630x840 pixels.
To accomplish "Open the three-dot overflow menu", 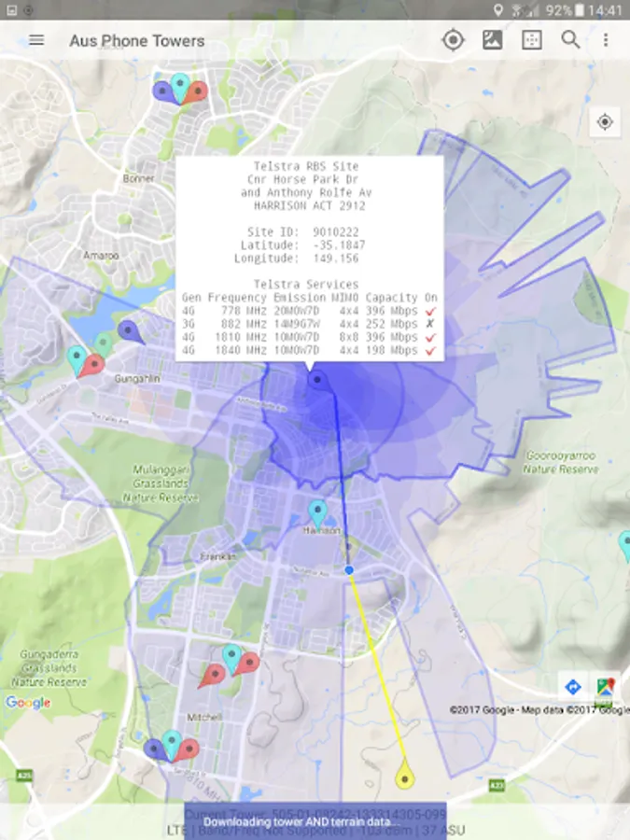I will (x=606, y=40).
